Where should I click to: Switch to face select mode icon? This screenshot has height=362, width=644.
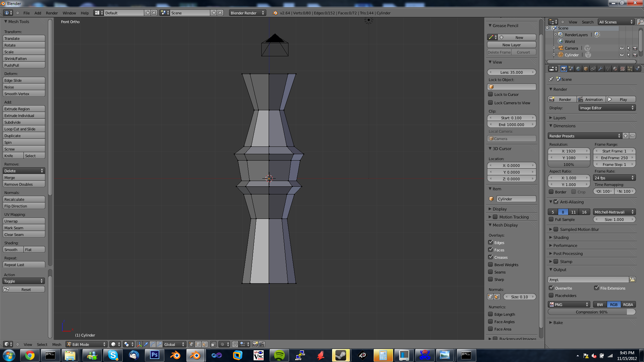205,344
